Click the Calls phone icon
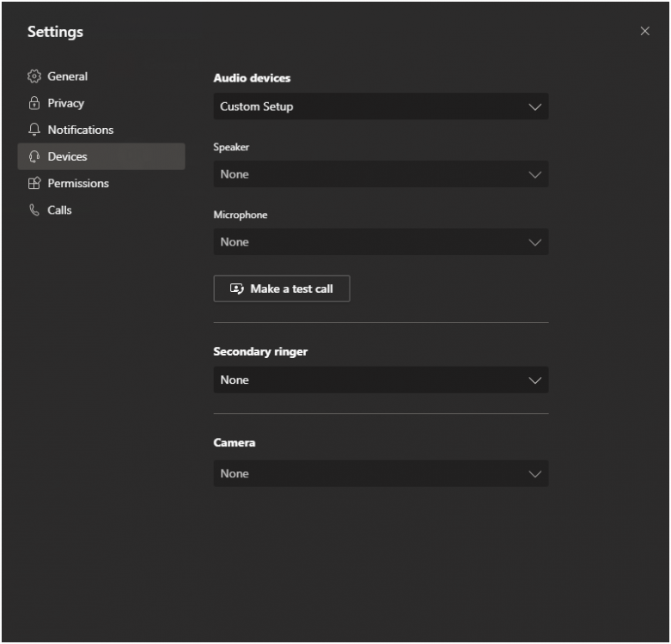Viewport: 671px width, 644px height. 34,210
